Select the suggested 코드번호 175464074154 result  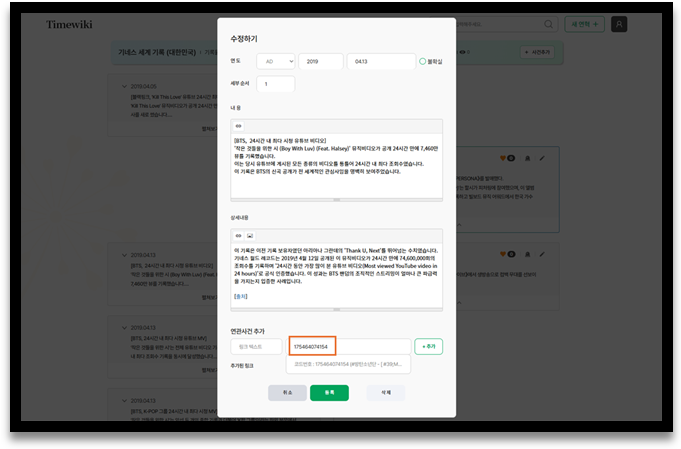(335, 364)
